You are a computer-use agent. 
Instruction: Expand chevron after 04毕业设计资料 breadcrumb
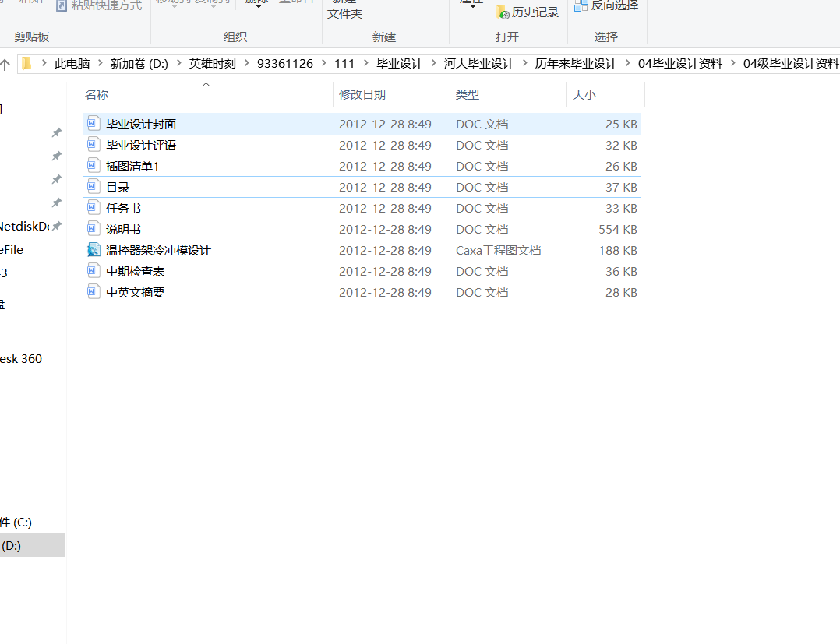pos(732,64)
